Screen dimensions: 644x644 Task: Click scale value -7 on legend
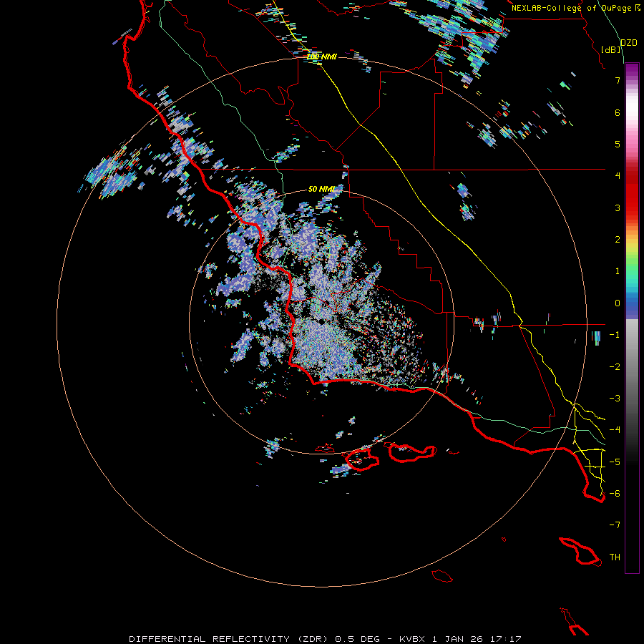[615, 525]
